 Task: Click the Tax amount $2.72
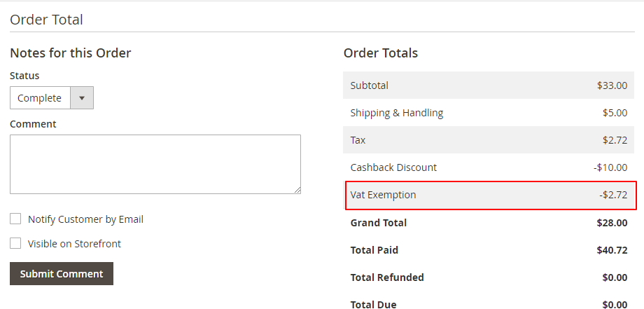click(x=614, y=140)
